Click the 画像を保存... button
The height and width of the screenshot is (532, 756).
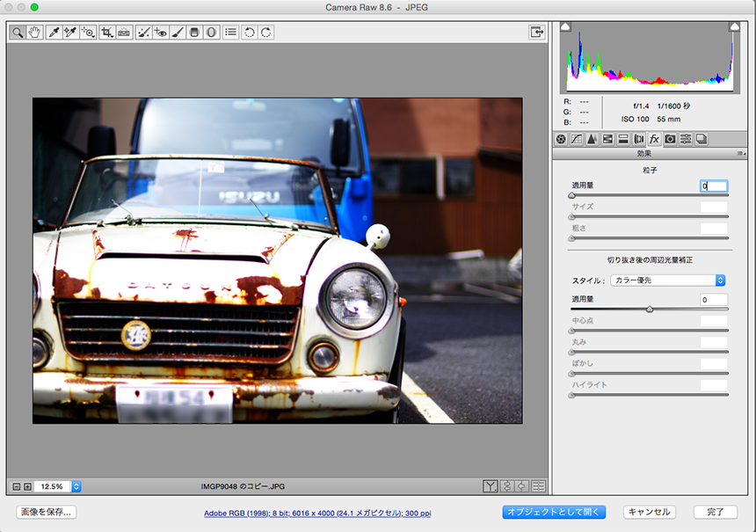[x=47, y=512]
